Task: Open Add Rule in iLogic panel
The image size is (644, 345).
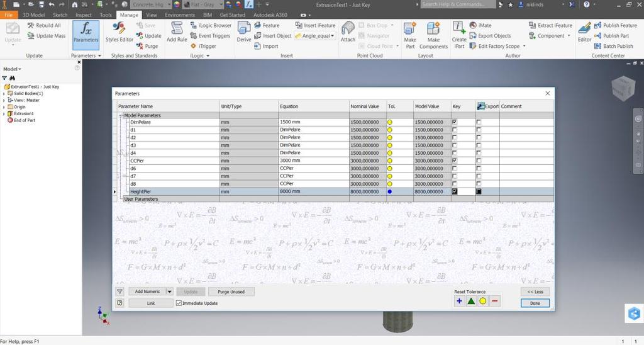Action: pos(177,32)
